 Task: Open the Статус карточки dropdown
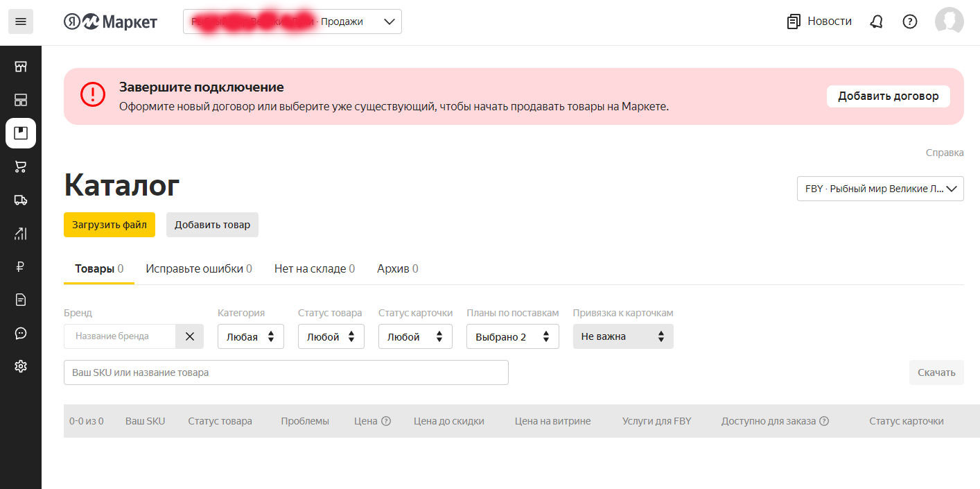coord(414,336)
